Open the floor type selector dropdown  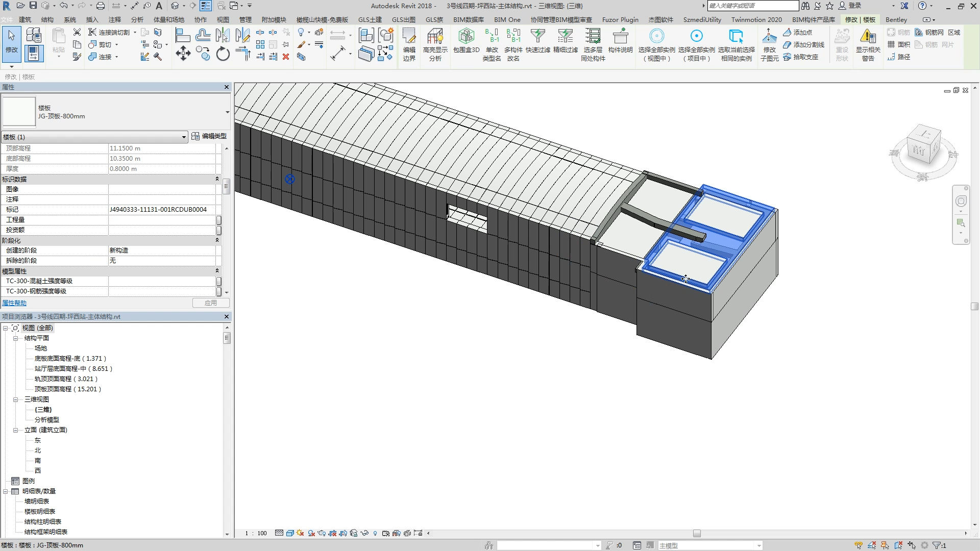click(x=227, y=112)
